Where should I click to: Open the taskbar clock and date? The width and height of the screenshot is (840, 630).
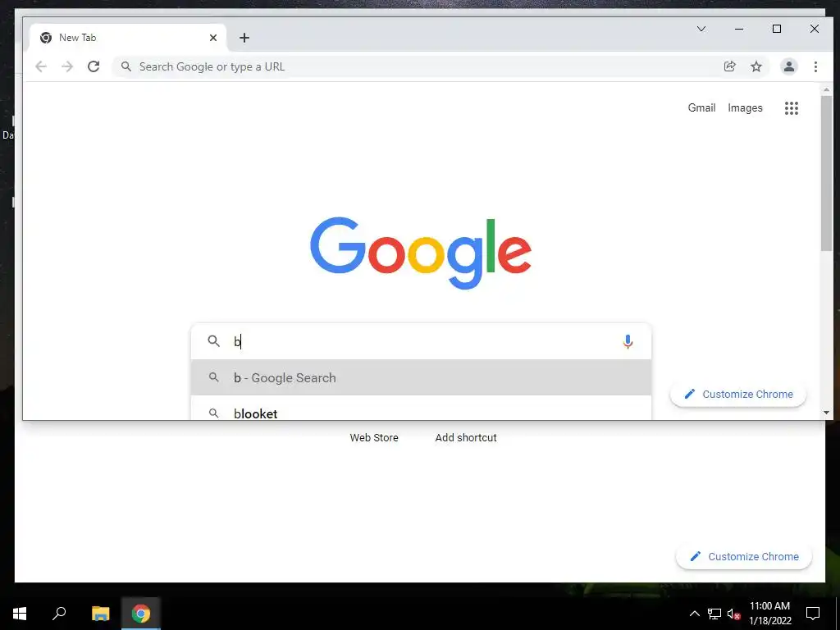pyautogui.click(x=769, y=614)
